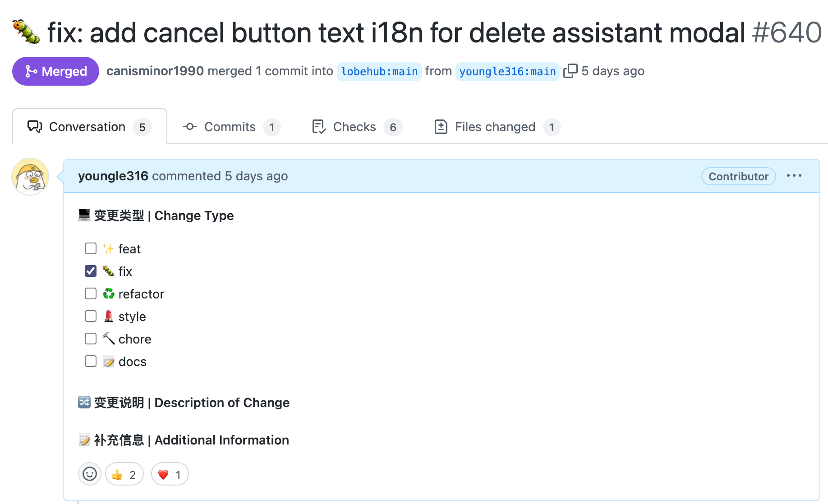Image resolution: width=828 pixels, height=504 pixels.
Task: Click the Conversation speech bubble icon
Action: pos(35,127)
